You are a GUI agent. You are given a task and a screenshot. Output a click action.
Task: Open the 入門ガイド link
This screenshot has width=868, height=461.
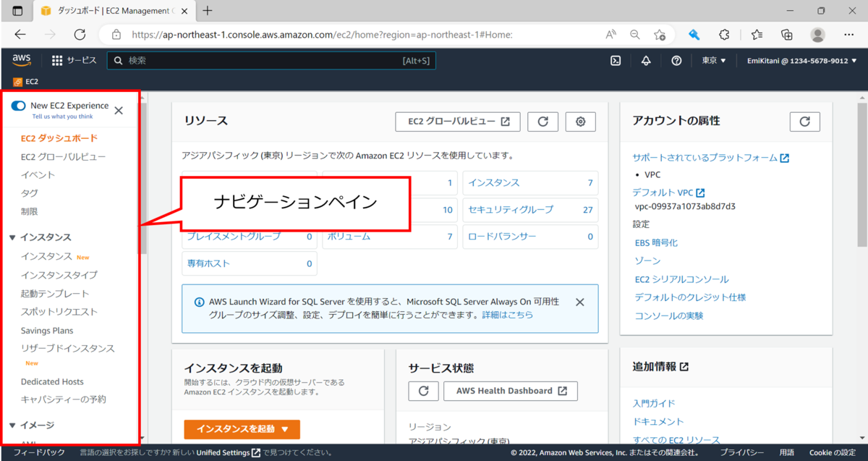[654, 404]
